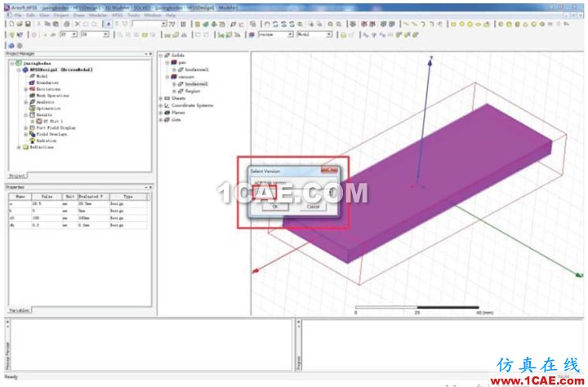588x387 pixels.
Task: Collapse the Solids node in model tree
Action: point(161,56)
